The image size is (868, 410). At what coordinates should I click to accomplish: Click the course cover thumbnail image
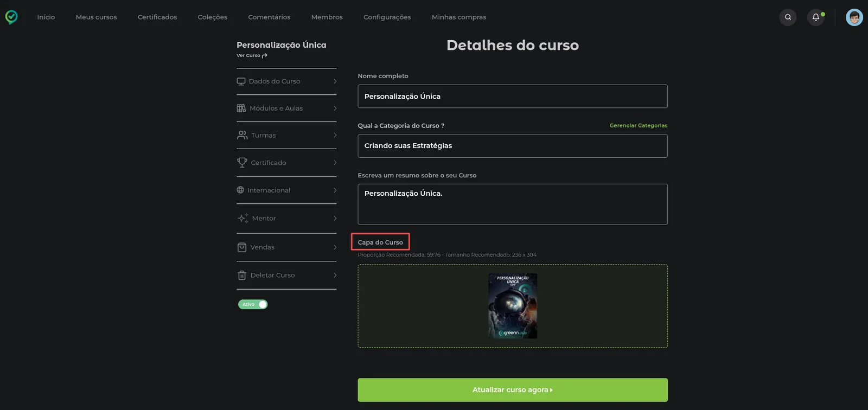point(513,306)
